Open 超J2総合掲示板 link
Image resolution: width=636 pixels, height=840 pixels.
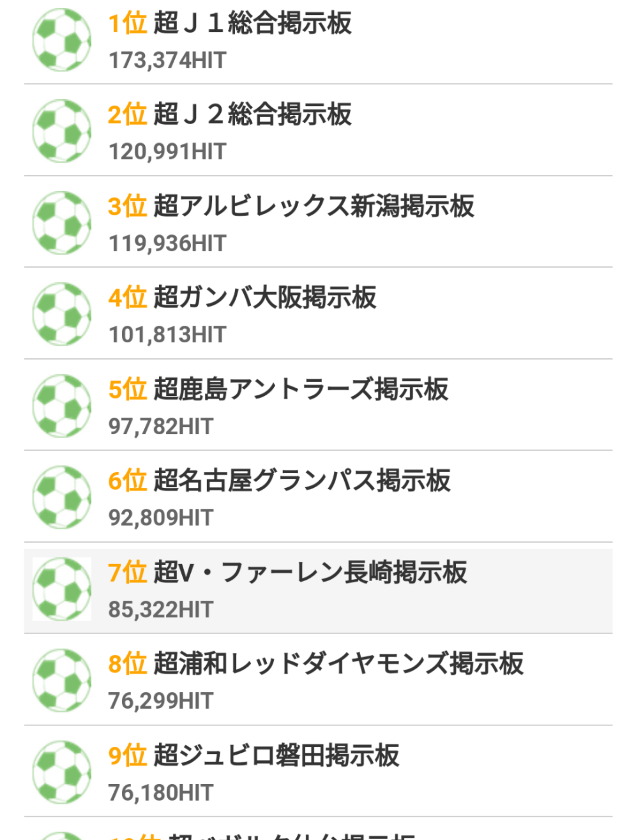(x=252, y=114)
